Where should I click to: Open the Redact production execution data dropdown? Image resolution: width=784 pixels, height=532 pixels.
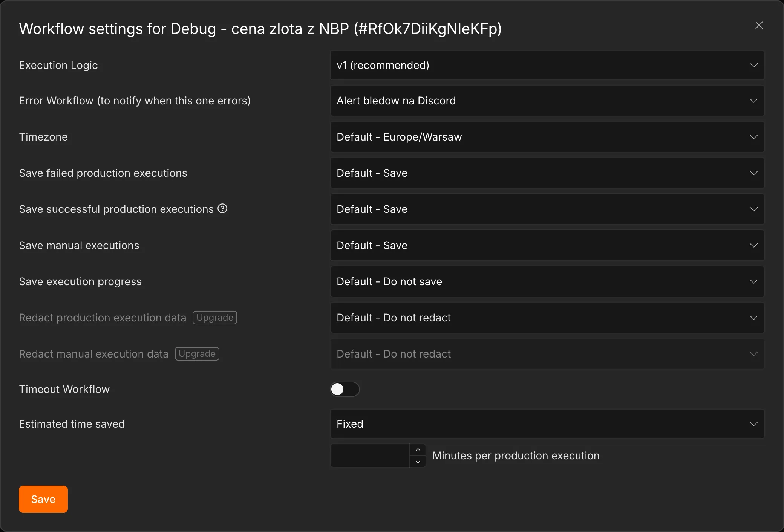547,318
